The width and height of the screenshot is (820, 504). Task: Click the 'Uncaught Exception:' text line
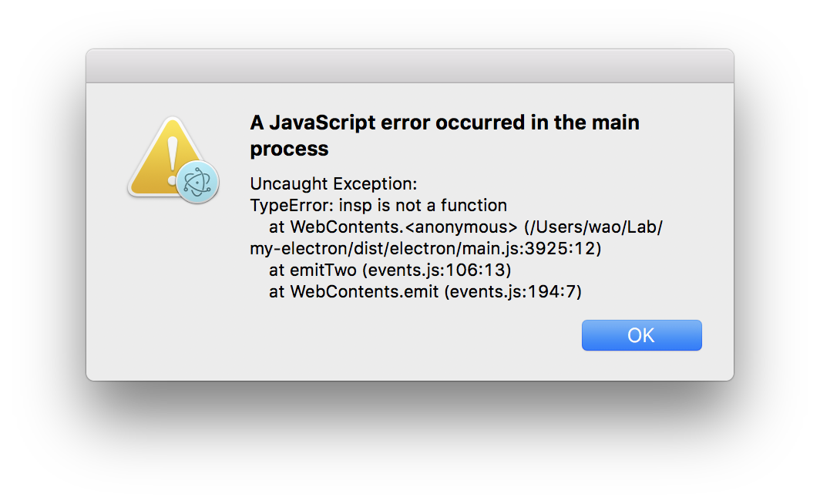tap(333, 183)
